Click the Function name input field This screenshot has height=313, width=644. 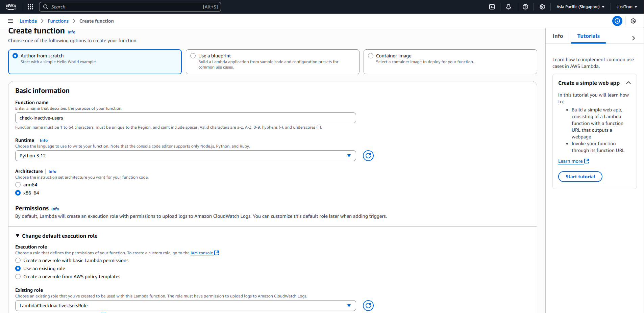point(185,118)
